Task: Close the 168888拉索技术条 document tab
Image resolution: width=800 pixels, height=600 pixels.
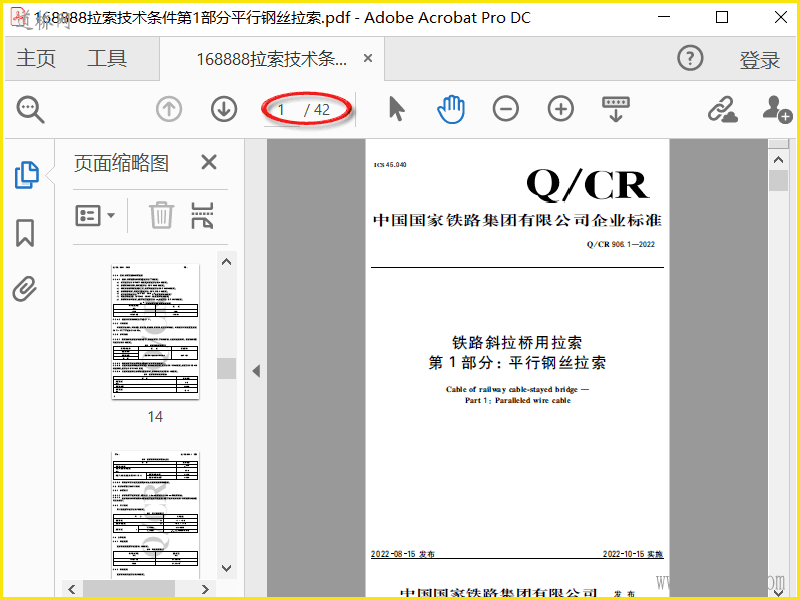Action: pyautogui.click(x=367, y=58)
